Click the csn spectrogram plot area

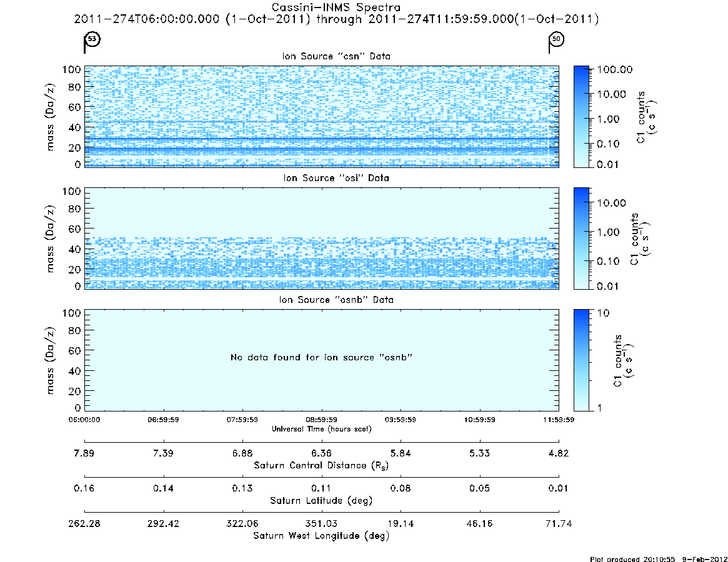click(x=322, y=117)
